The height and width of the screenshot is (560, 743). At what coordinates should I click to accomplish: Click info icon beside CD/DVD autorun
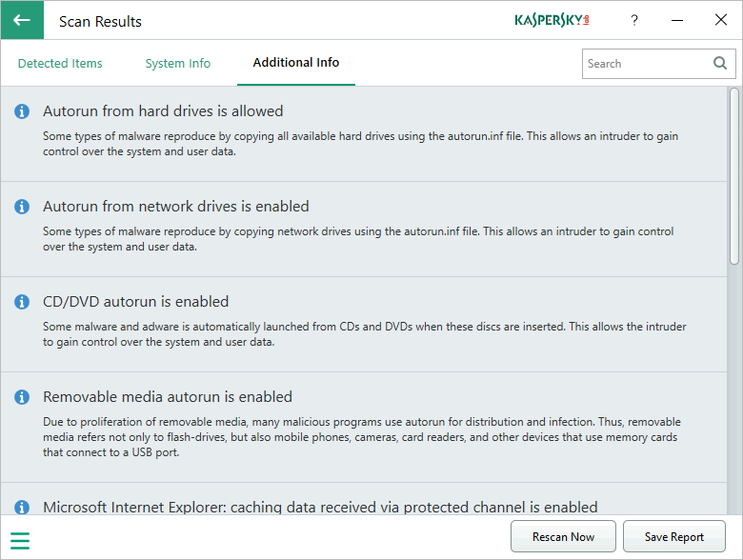22,302
